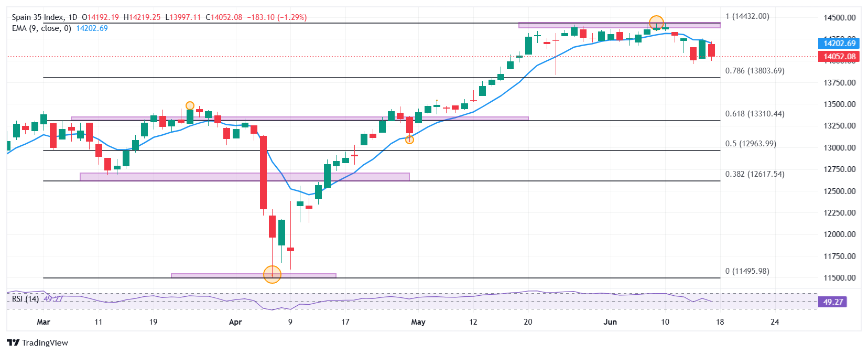Viewport: 868px width, 354px height.
Task: Click the TradingView logo
Action: (37, 342)
